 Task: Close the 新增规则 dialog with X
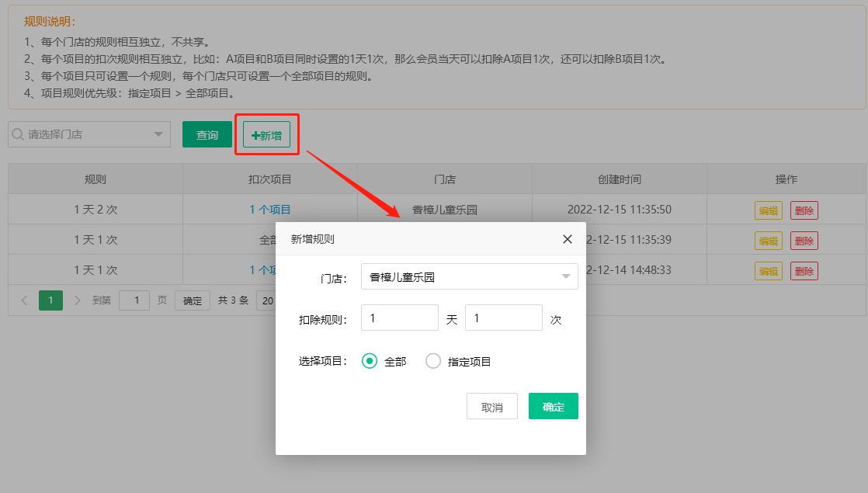567,239
